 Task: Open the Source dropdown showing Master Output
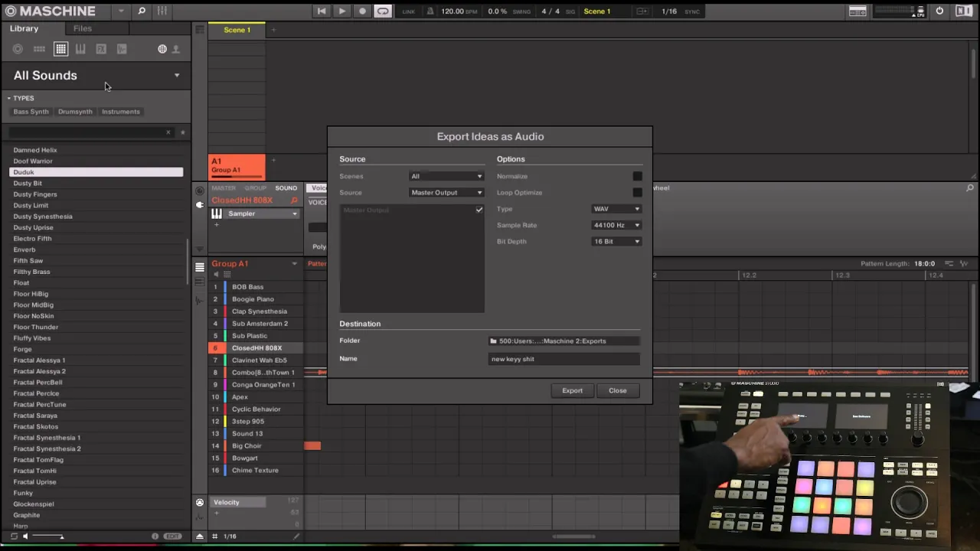pos(446,193)
